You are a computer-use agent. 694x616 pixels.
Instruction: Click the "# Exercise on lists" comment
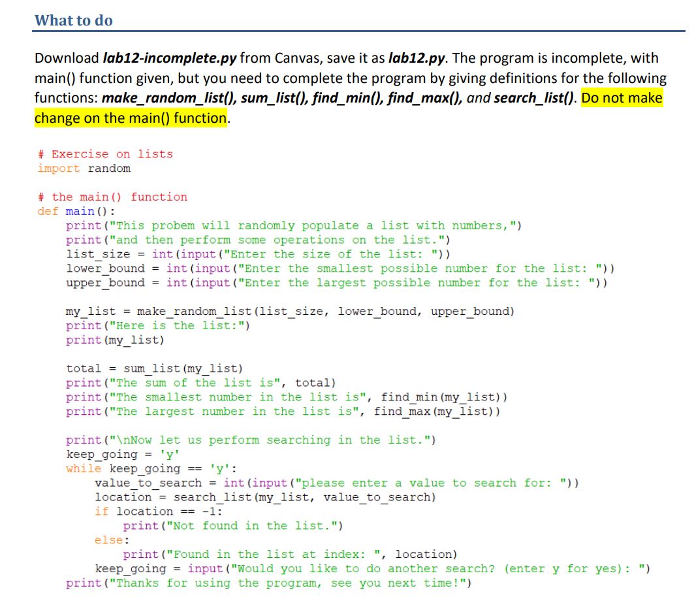(105, 154)
